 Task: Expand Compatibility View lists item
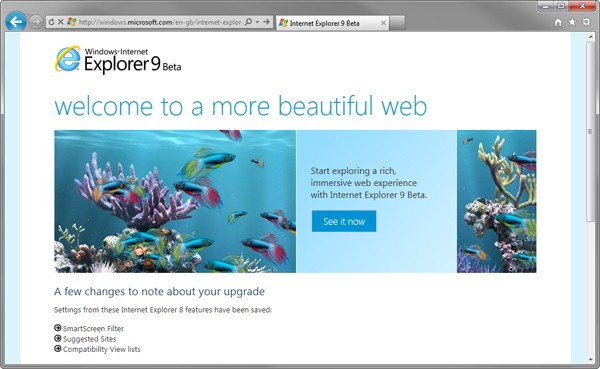pyautogui.click(x=58, y=349)
